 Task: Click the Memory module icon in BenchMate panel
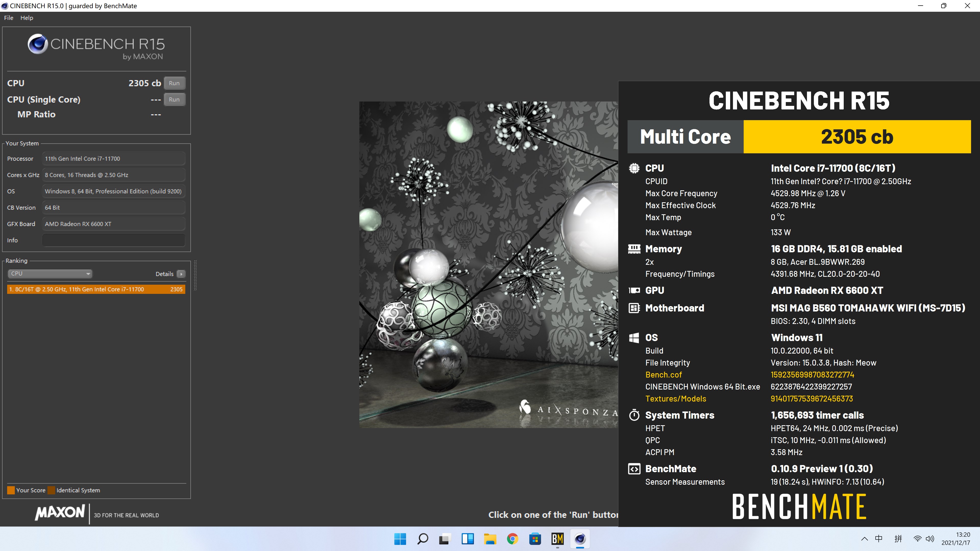coord(634,249)
